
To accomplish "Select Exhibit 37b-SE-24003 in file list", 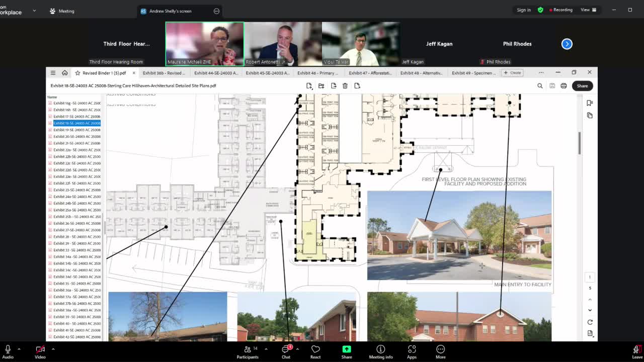I will (74, 304).
